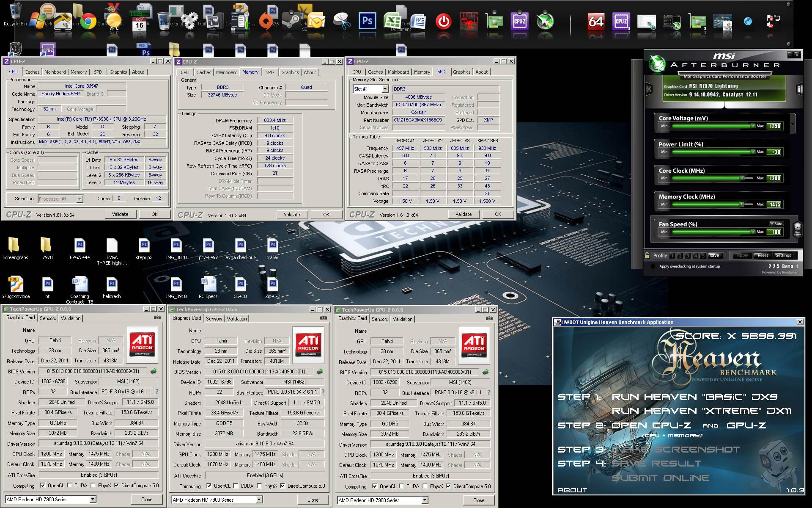Open the GPU selector dropdown in first GPU-Z
Screen dimensions: 812x508
93,500
